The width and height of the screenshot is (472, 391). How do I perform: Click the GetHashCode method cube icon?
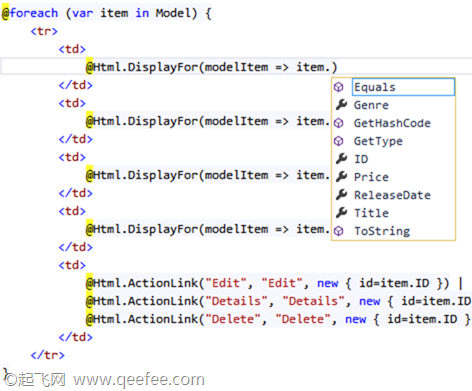[x=339, y=123]
